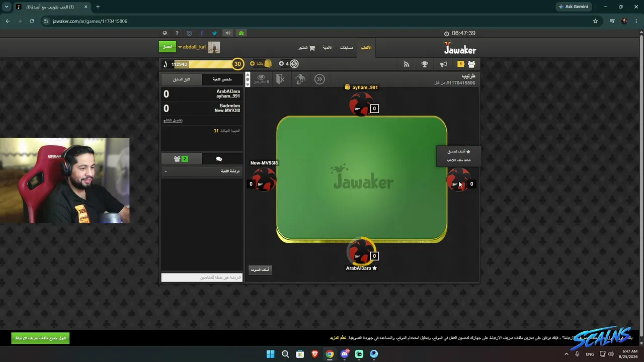Screen dimensions: 644x362
Task: Click the mute sound button
Action: tap(260, 269)
